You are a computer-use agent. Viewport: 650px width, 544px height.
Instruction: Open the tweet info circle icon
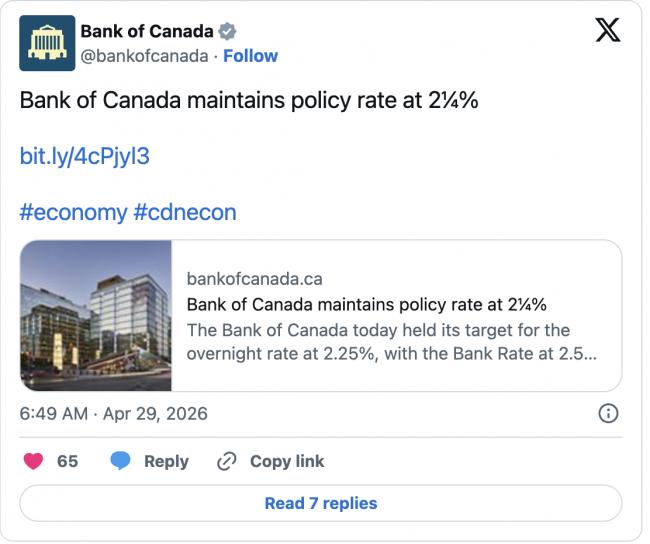[x=607, y=413]
